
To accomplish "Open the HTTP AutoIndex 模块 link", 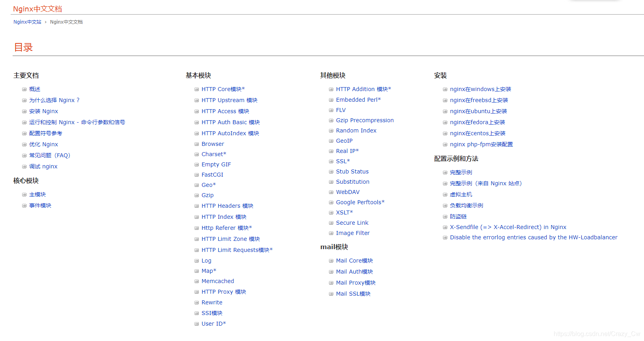I will 230,133.
